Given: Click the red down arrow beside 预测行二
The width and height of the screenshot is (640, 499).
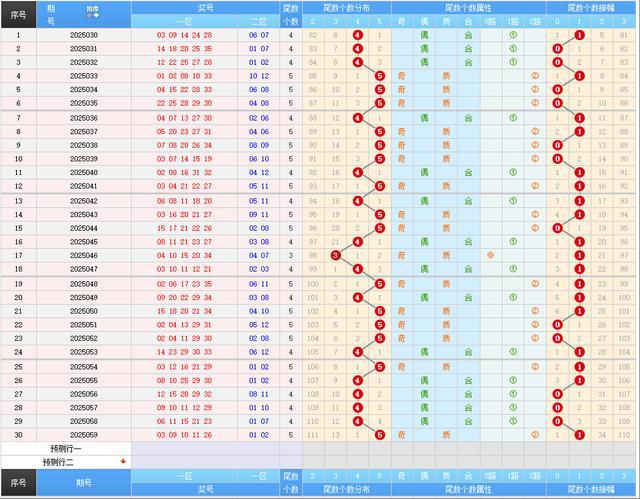Looking at the screenshot, I should tap(123, 461).
